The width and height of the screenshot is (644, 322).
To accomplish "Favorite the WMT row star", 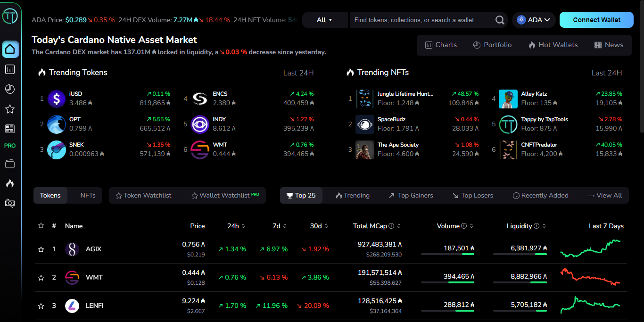I will point(41,278).
